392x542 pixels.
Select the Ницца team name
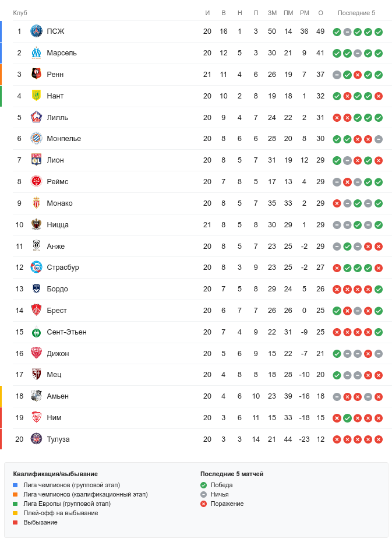point(58,224)
